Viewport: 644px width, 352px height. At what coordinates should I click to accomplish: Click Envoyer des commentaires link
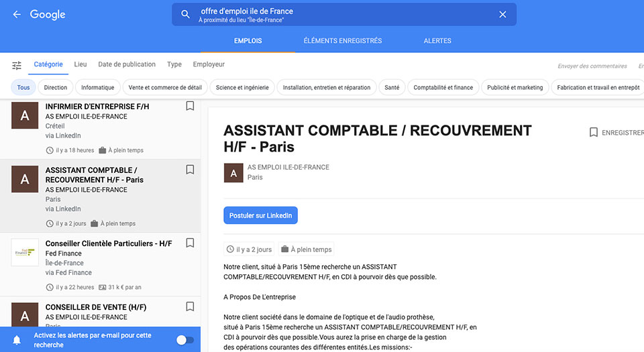pos(592,66)
